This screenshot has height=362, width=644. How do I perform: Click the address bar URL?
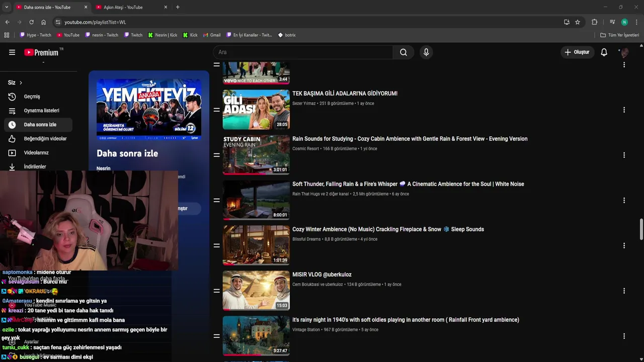[x=95, y=22]
